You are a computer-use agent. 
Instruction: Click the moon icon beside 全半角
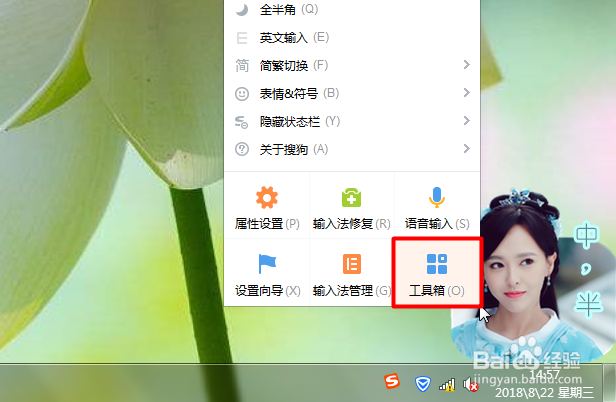click(x=242, y=9)
